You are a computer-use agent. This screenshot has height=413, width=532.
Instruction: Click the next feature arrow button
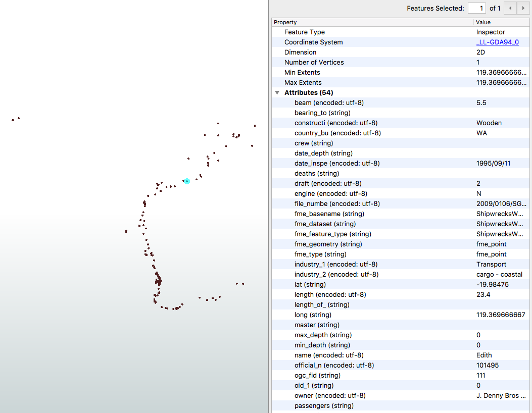(523, 8)
